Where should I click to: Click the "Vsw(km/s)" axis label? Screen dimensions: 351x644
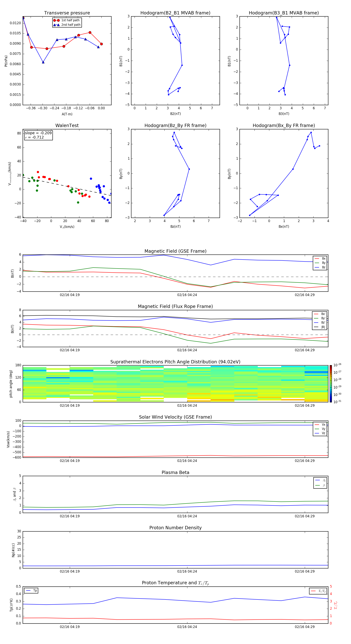8,439
